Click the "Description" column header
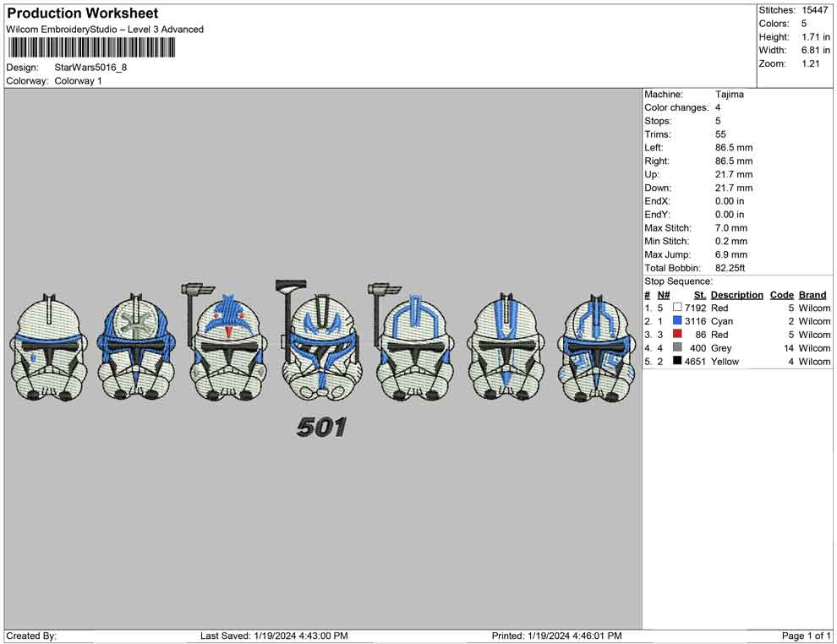Screen dimensions: 837x644 click(x=736, y=295)
